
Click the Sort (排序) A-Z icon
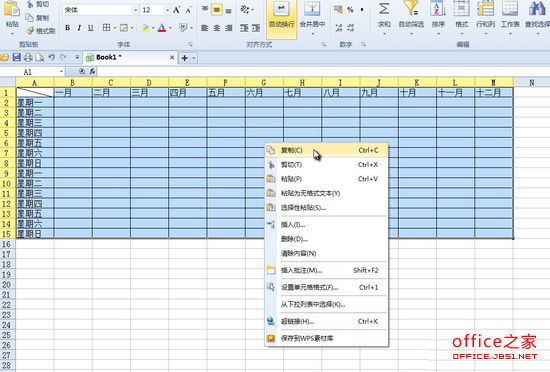[x=438, y=8]
